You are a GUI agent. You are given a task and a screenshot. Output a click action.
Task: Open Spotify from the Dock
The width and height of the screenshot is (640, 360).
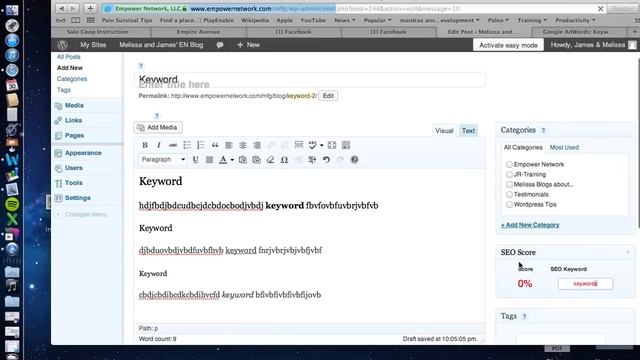coord(12,204)
